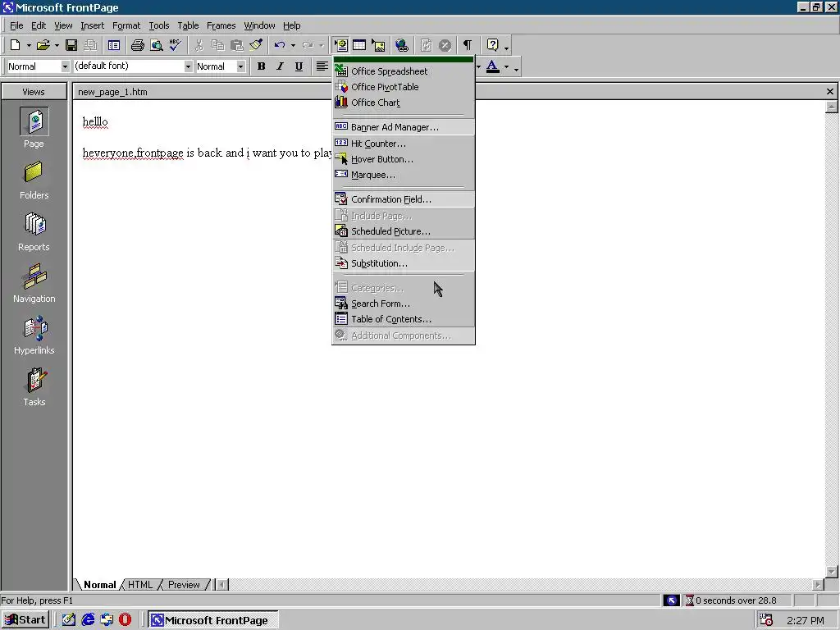Click the Insert Picture from File icon
The image size is (840, 630).
pyautogui.click(x=378, y=46)
